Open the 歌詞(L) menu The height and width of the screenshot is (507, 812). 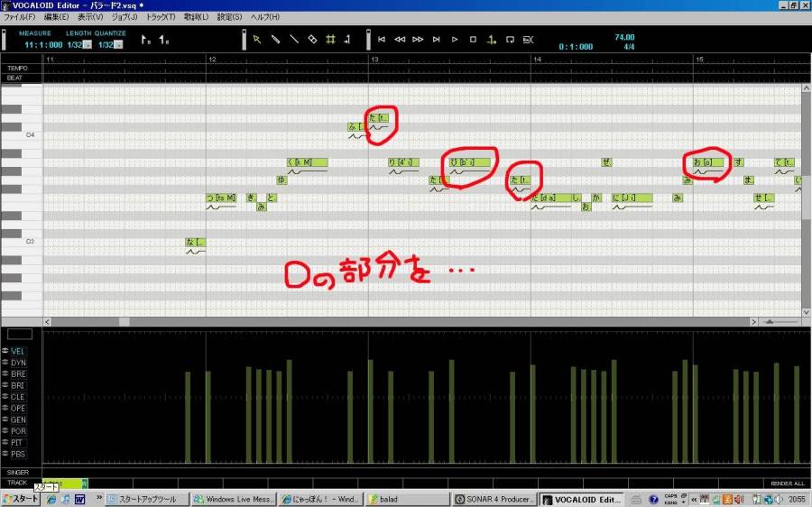coord(196,17)
